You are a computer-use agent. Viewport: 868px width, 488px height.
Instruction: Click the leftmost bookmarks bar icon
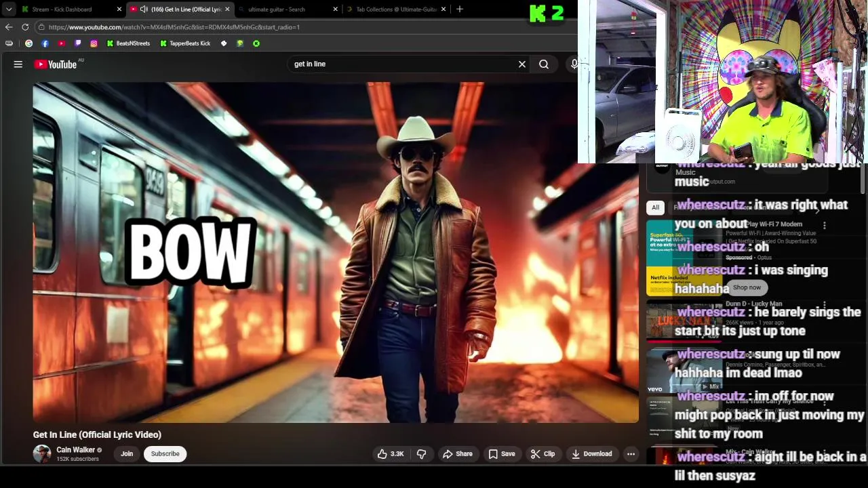pos(9,43)
